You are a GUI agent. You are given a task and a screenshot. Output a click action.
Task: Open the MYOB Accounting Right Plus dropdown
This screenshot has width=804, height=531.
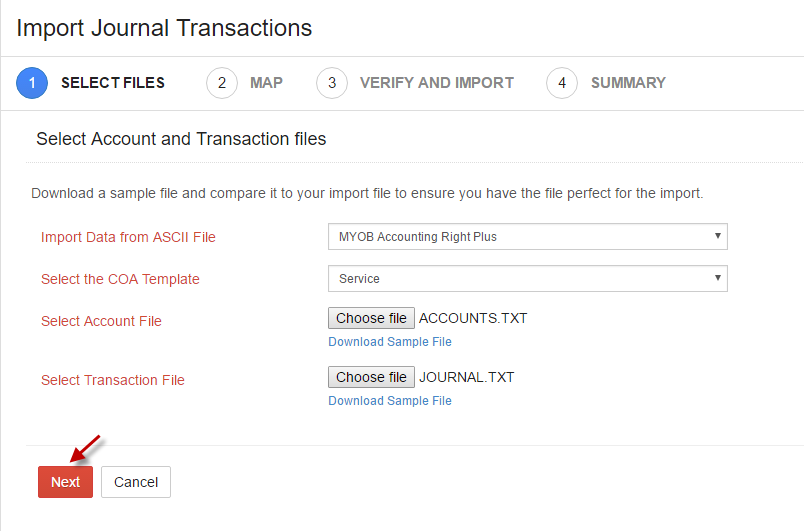click(x=528, y=237)
